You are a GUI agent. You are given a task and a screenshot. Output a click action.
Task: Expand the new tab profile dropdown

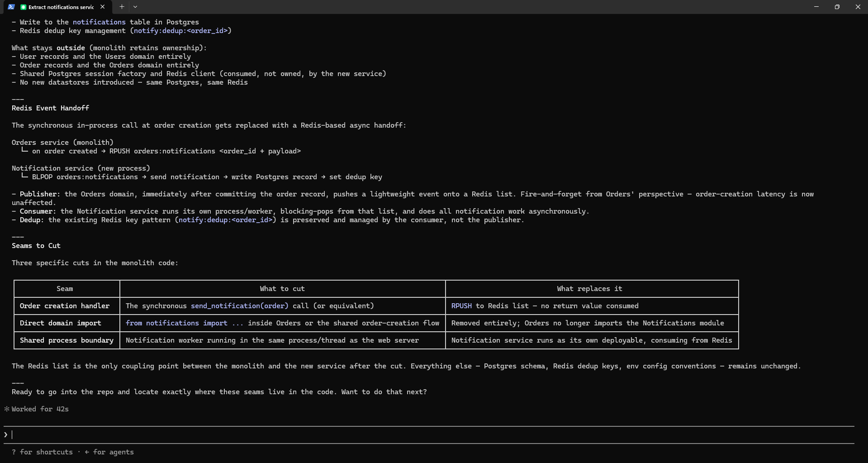pyautogui.click(x=135, y=7)
